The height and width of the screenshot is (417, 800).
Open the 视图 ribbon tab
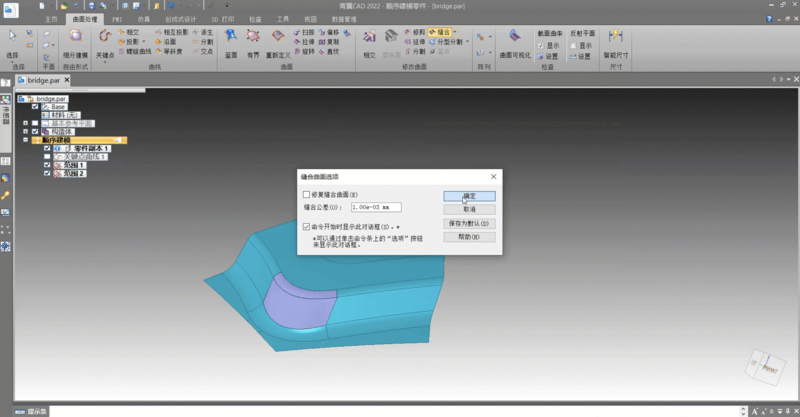(310, 19)
